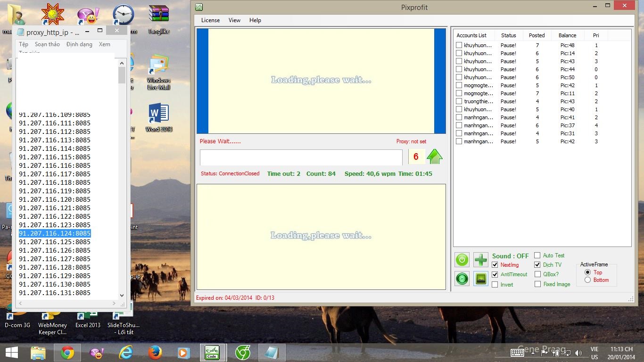Click the Expired on: 04/03/2014 status text
The width and height of the screenshot is (644, 362).
click(224, 298)
